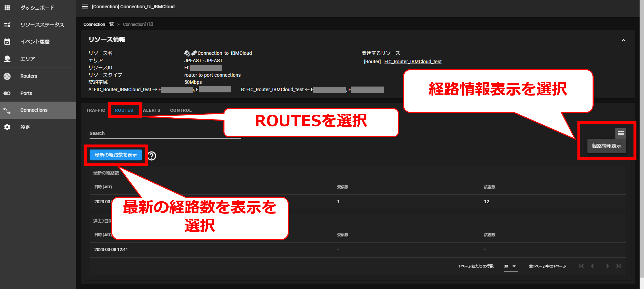
Task: Switch to the ALERTS tab
Action: [152, 110]
